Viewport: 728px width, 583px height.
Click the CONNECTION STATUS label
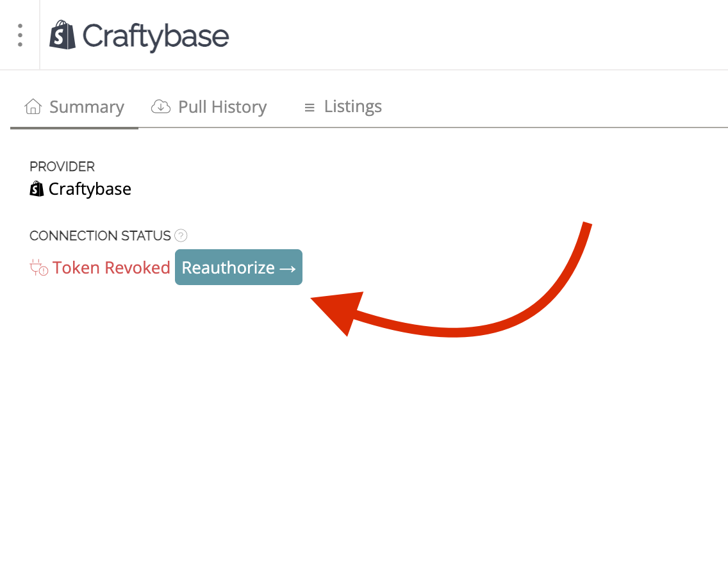[x=100, y=236]
